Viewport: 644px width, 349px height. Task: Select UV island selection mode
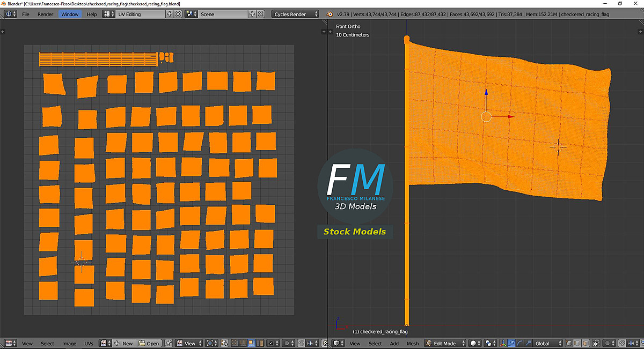(259, 343)
